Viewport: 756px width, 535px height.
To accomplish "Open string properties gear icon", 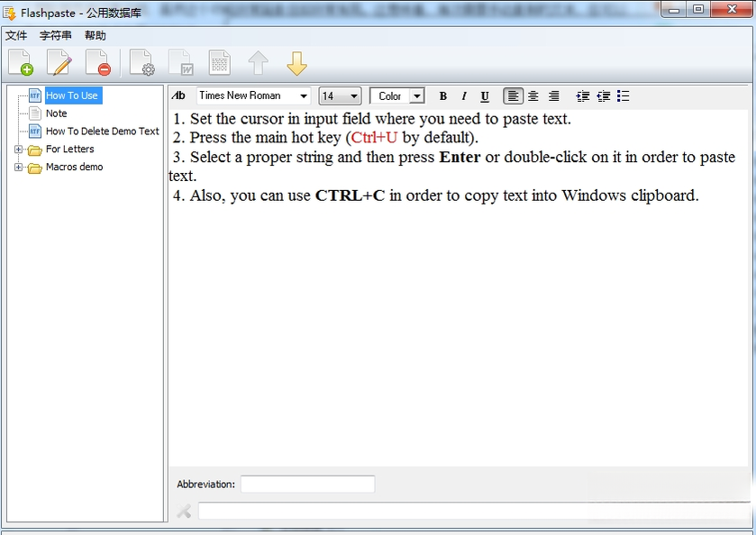I will pos(141,63).
